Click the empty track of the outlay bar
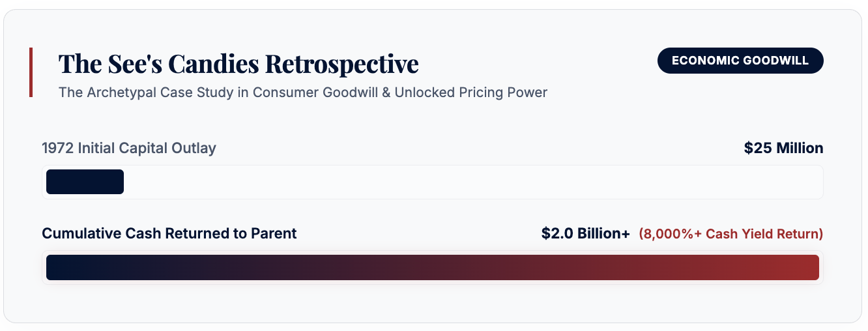The width and height of the screenshot is (868, 331). coord(472,182)
